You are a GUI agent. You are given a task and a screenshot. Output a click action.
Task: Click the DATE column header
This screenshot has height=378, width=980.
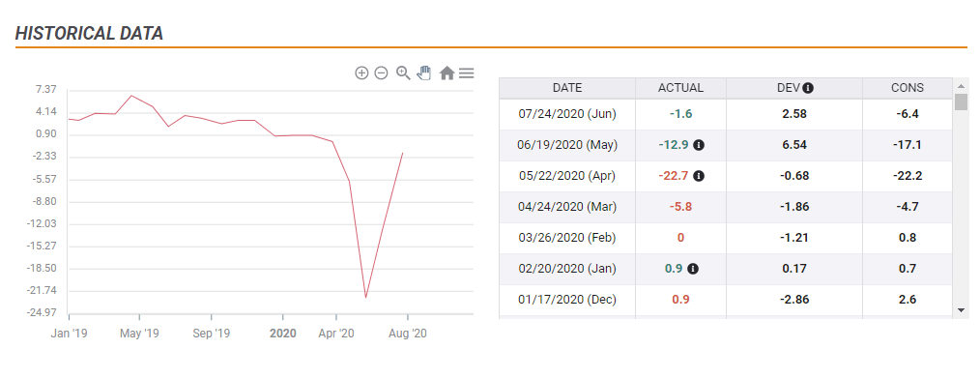[567, 88]
